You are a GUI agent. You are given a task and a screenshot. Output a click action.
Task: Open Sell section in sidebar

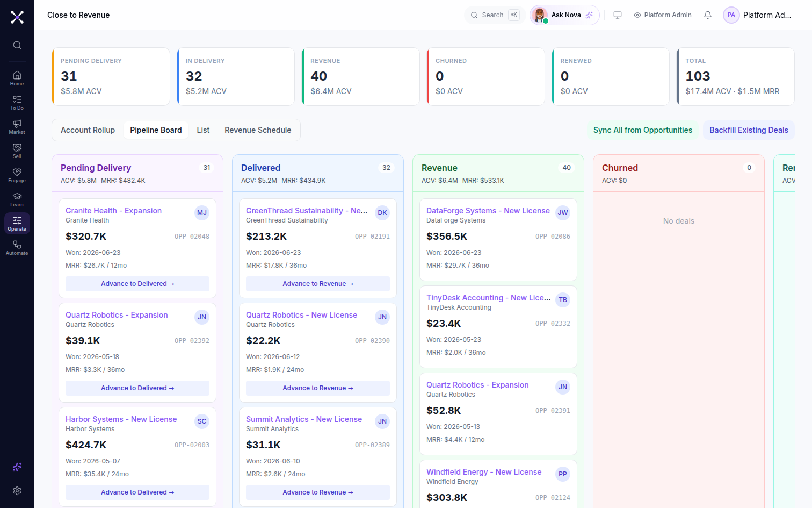coord(17,151)
